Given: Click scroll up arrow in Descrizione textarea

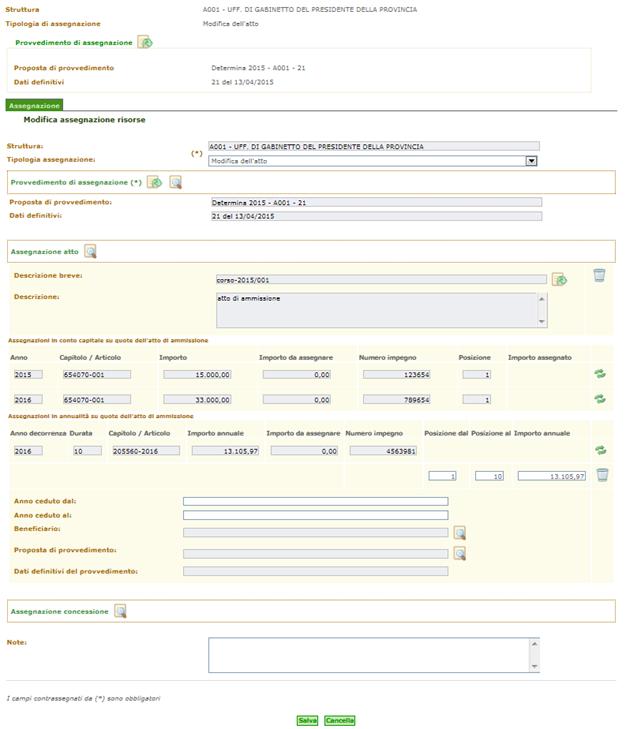Looking at the screenshot, I should tap(542, 299).
